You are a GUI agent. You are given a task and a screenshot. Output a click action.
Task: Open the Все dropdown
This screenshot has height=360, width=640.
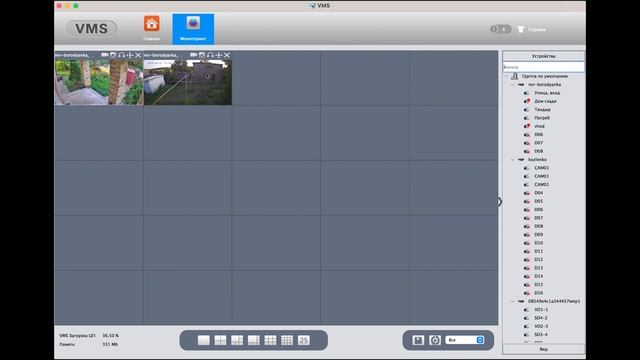coord(464,340)
